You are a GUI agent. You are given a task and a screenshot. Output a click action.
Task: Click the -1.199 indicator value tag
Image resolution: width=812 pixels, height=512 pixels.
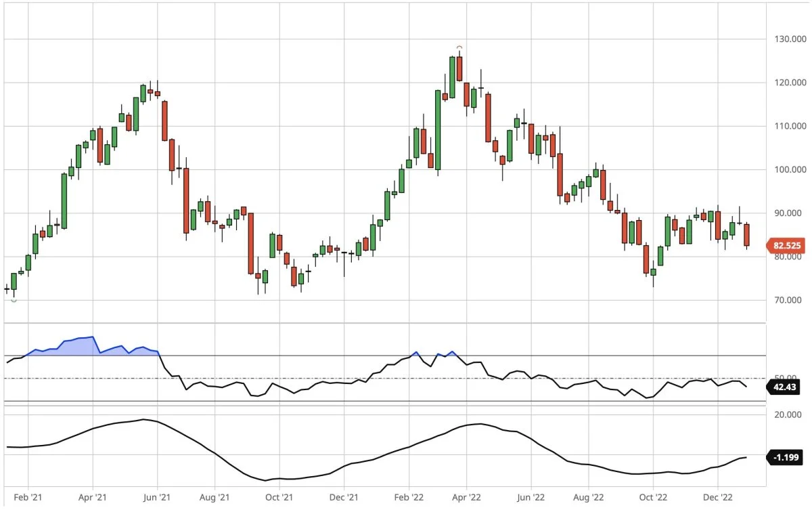785,458
